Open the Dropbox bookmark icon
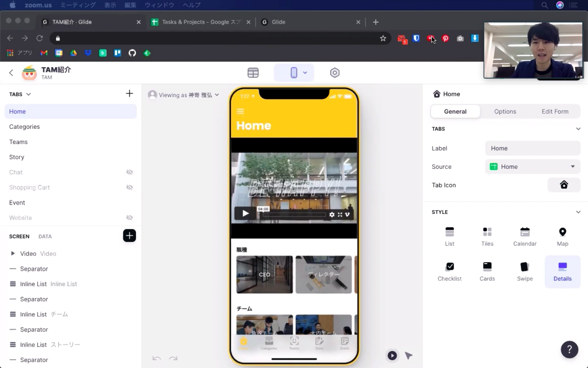This screenshot has width=588, height=368. tap(88, 53)
